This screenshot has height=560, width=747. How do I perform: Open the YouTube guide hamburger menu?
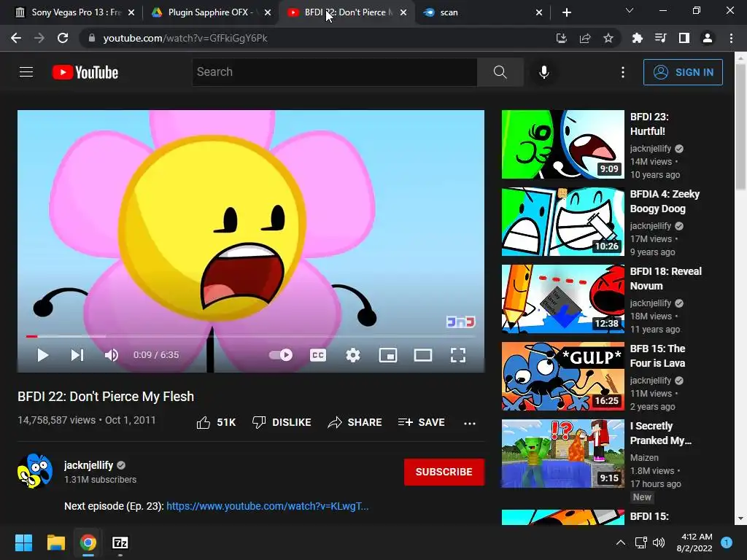click(x=26, y=72)
